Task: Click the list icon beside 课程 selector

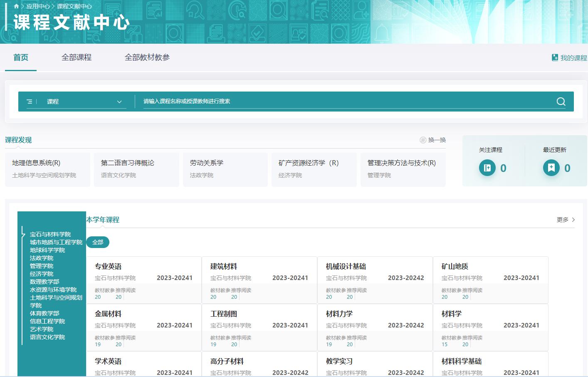Action: pyautogui.click(x=30, y=102)
